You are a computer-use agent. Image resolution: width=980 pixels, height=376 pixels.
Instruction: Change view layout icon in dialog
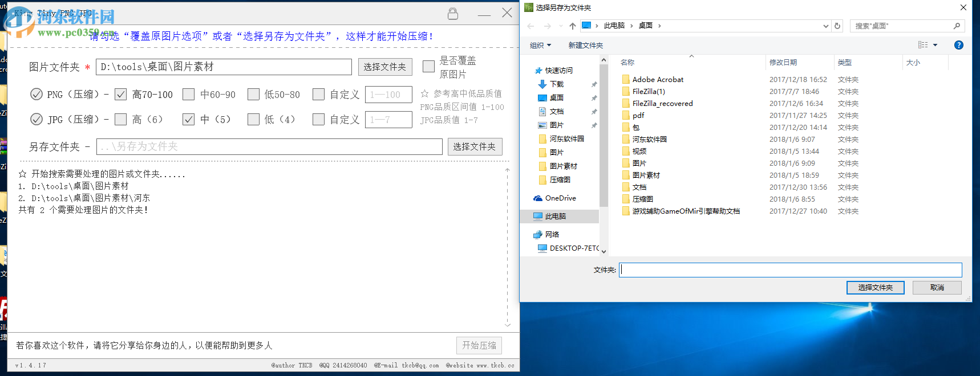coord(923,45)
